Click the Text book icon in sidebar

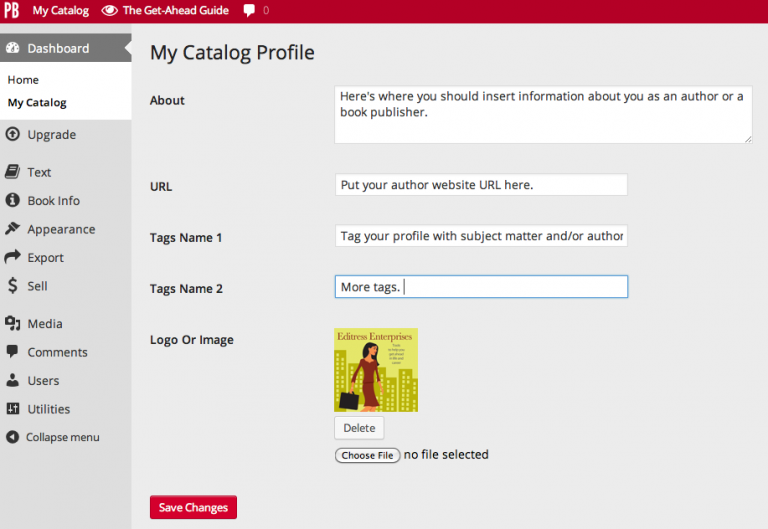13,172
